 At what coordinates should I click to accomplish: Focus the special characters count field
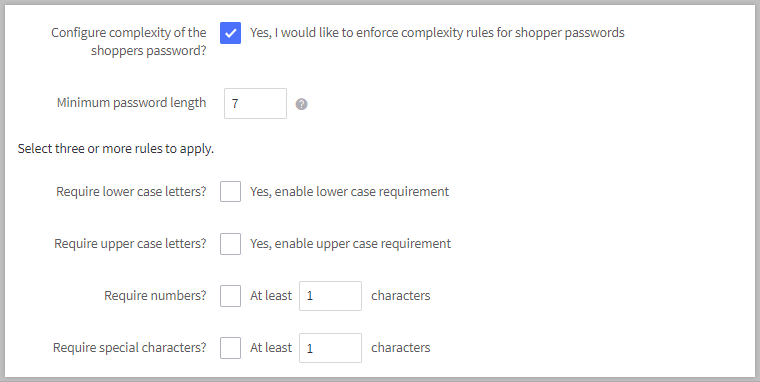tap(330, 348)
